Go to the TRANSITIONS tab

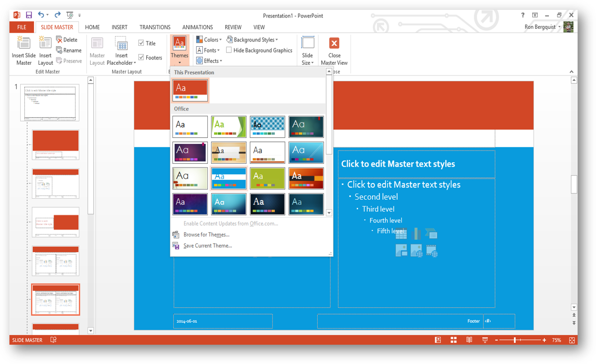coord(155,27)
